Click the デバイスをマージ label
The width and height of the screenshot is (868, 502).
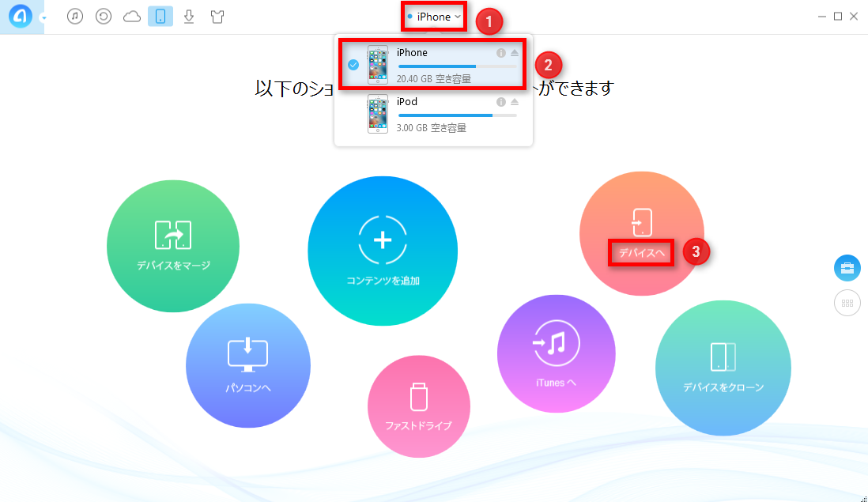click(x=173, y=266)
